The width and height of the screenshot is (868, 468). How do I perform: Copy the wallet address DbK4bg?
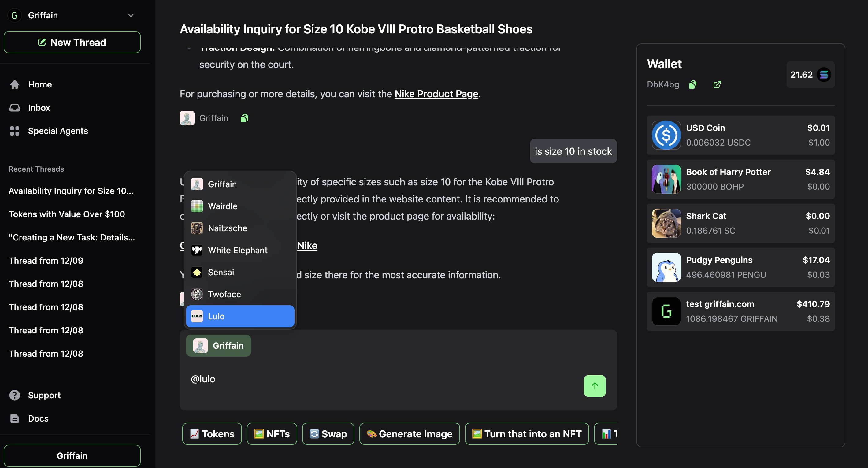click(x=692, y=84)
